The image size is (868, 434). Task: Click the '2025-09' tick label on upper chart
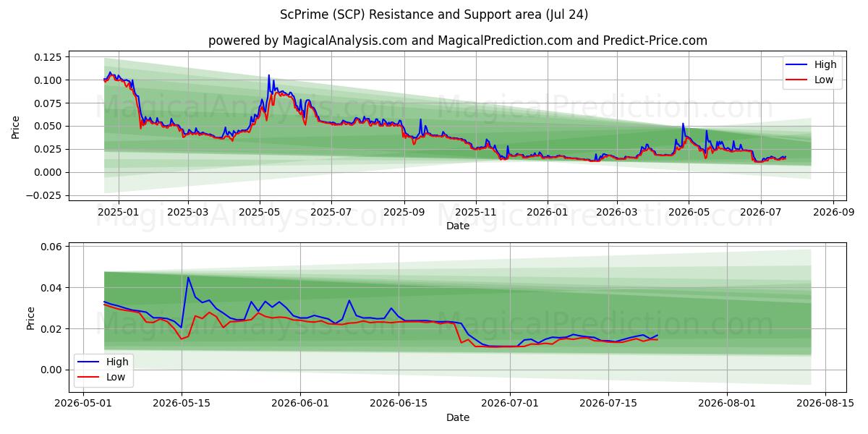tap(404, 213)
